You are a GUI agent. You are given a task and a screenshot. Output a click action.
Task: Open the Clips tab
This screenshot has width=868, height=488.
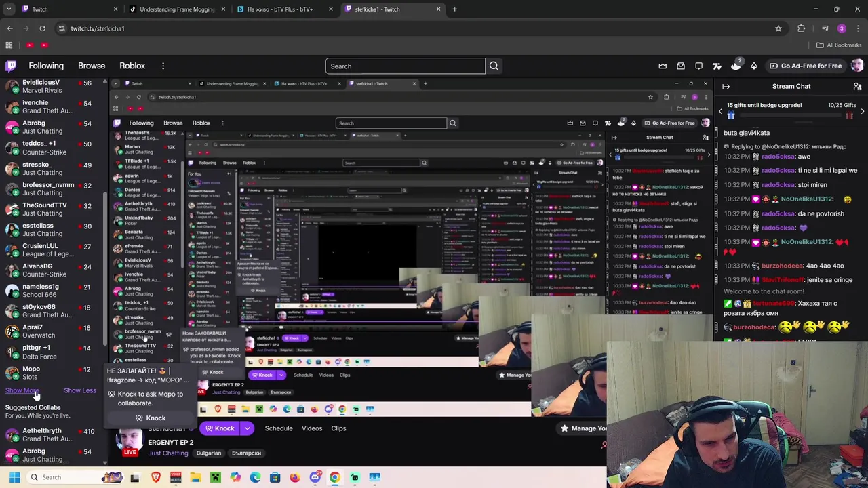[x=338, y=428]
